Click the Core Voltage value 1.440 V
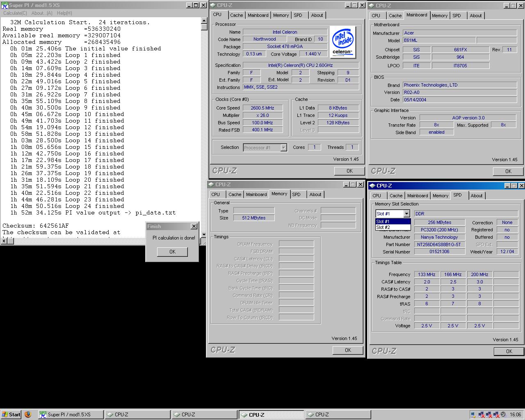This screenshot has height=420, width=525. (313, 54)
